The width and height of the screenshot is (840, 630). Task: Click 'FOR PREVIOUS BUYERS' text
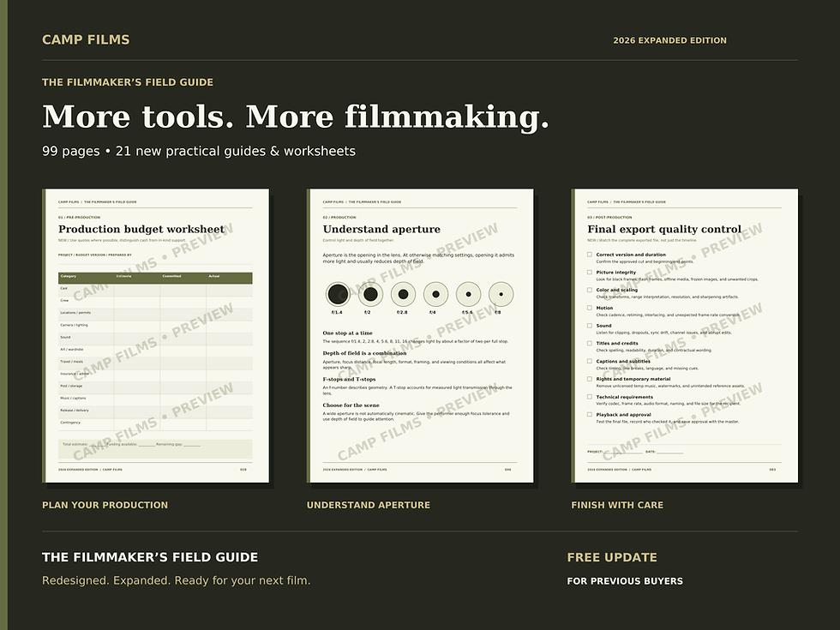coord(625,581)
